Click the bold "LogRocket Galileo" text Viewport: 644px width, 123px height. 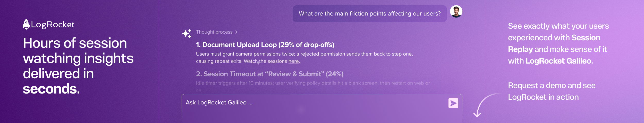[558, 61]
